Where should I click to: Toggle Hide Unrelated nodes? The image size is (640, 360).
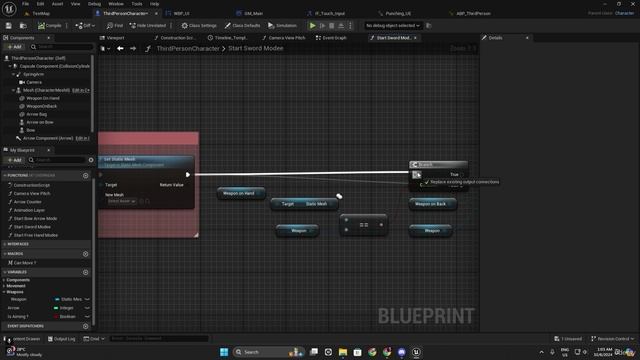click(x=148, y=26)
